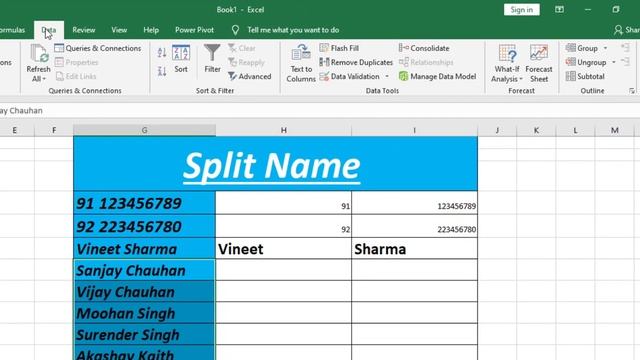Click the Ungroup icon
Viewport: 640px width, 360px height.
(x=571, y=62)
